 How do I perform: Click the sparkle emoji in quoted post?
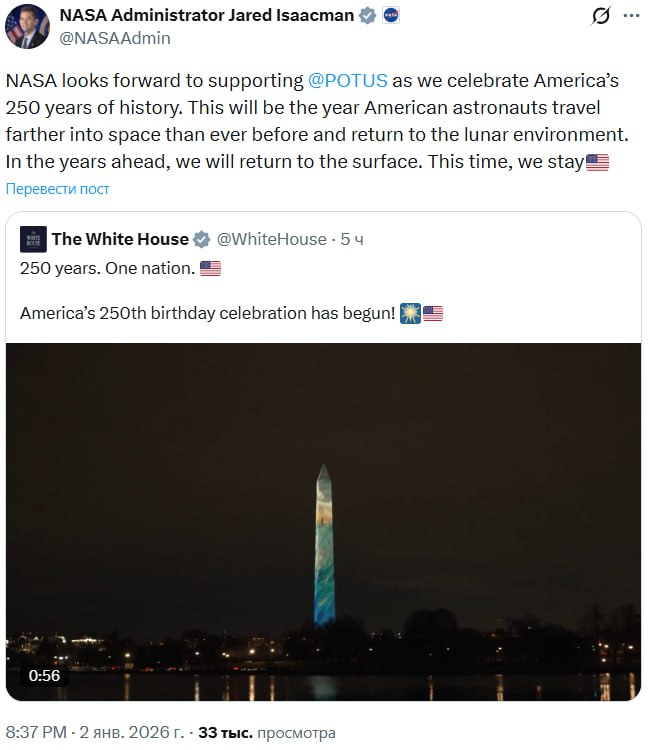[x=409, y=313]
